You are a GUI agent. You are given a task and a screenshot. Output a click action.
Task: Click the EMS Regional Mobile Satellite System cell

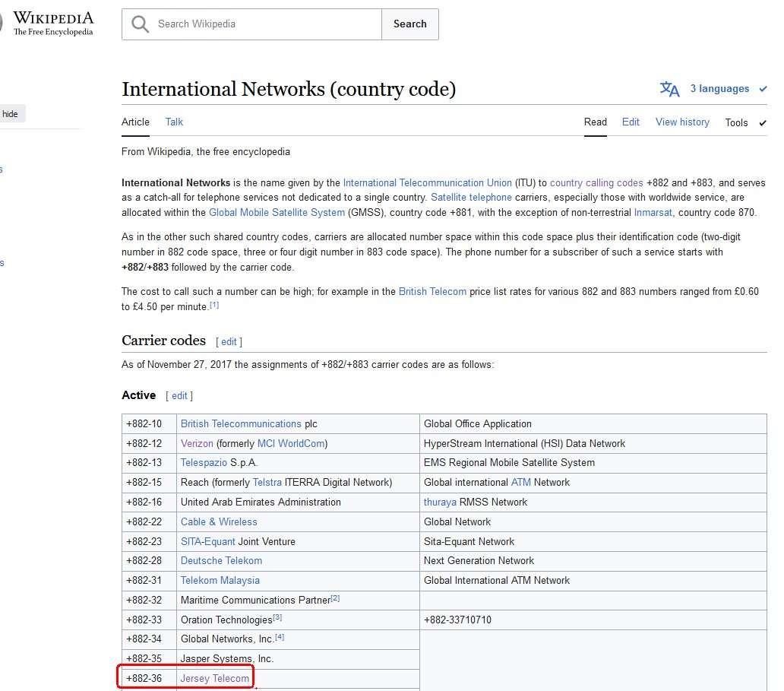[x=593, y=463]
